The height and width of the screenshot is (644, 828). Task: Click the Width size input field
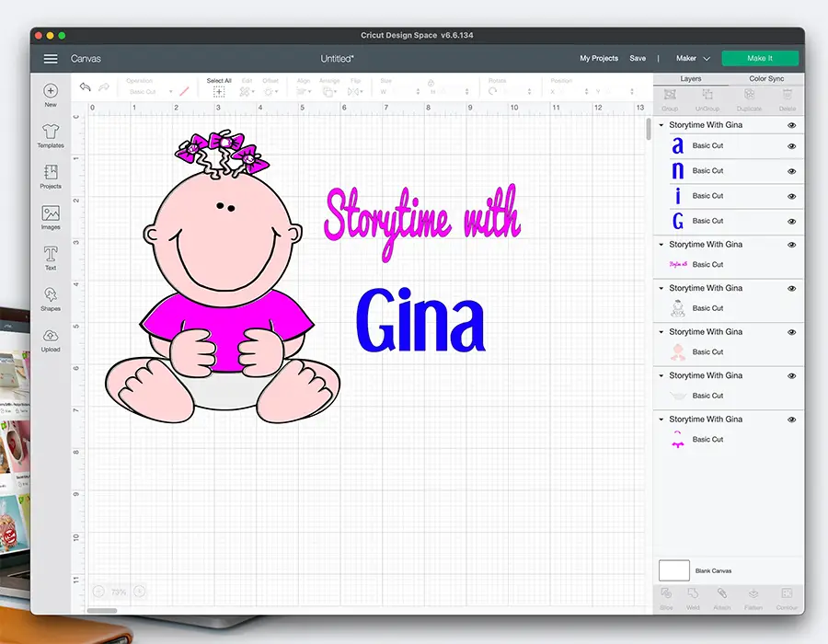point(404,92)
